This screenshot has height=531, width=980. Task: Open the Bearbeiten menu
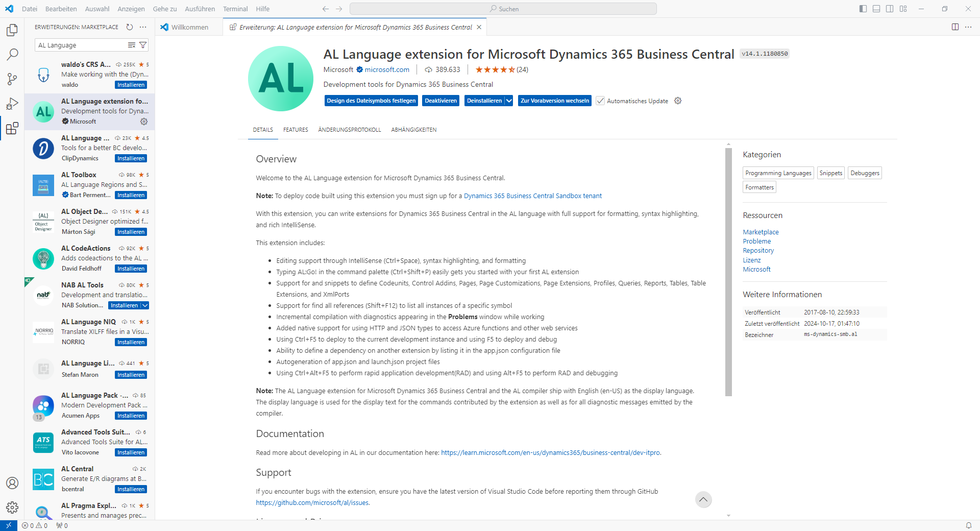(x=61, y=9)
